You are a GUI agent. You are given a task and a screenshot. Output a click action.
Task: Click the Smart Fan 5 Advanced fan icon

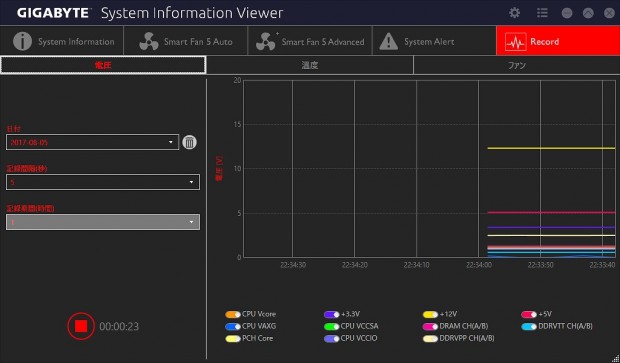pyautogui.click(x=266, y=41)
